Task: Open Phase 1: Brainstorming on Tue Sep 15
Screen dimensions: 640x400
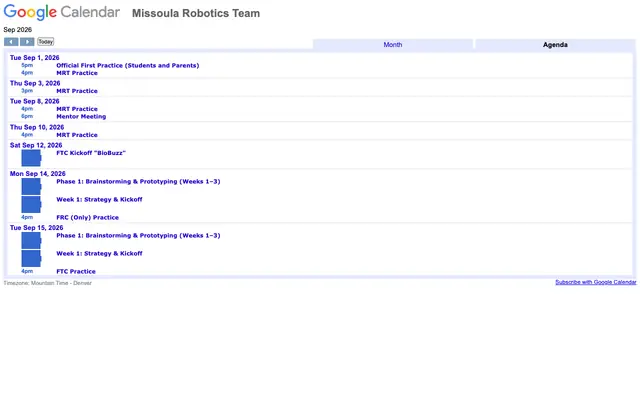Action: 138,236
